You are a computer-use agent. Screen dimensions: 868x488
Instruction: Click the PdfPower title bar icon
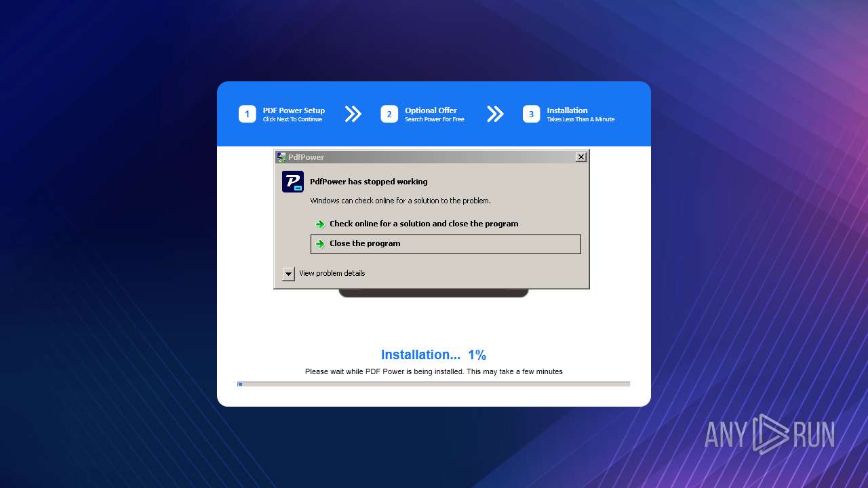pos(281,157)
